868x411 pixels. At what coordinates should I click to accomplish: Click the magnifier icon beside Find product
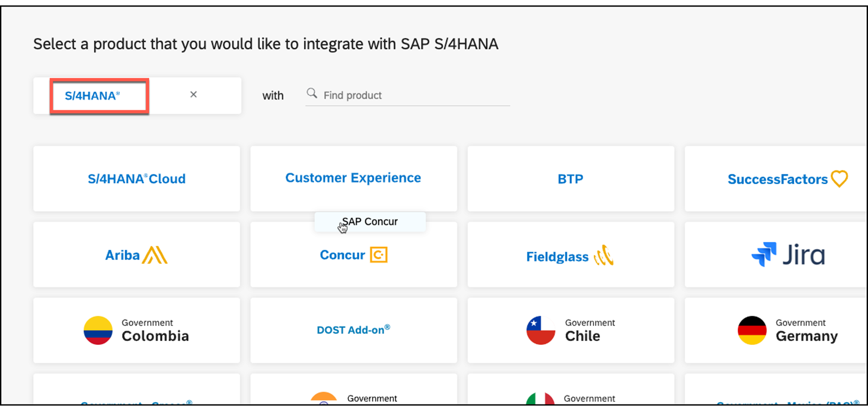[x=312, y=93]
